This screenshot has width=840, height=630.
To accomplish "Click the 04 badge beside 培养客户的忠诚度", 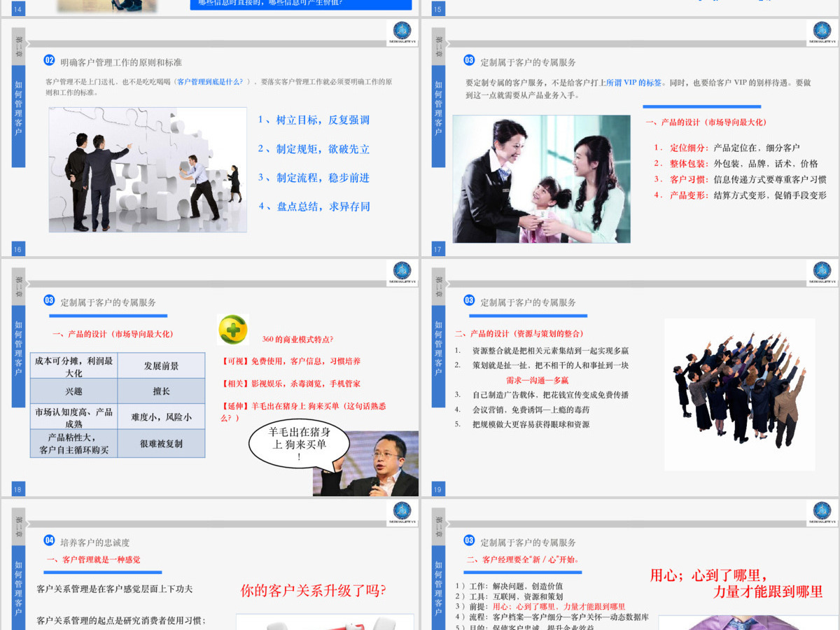I will click(x=49, y=540).
